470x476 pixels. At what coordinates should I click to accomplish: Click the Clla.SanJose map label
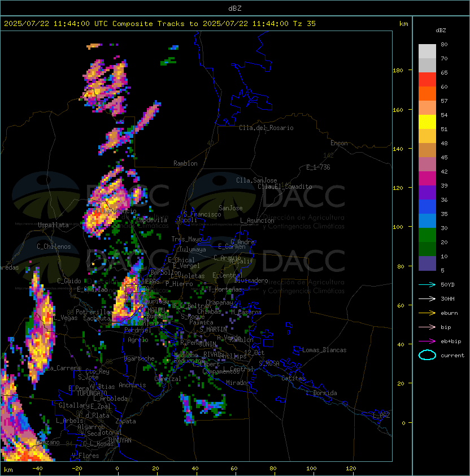[256, 180]
